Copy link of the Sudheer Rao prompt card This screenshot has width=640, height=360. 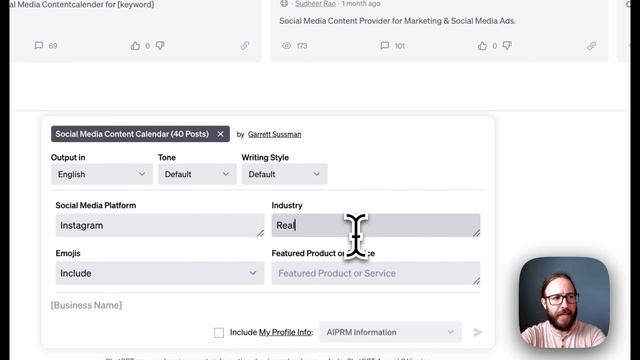coord(592,45)
